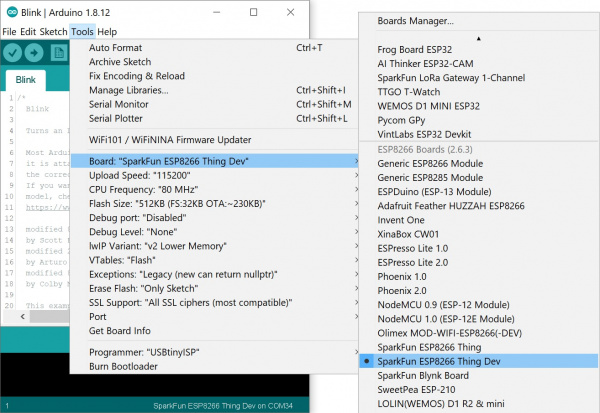The image size is (600, 413).
Task: Click the Arduino logo in title bar
Action: click(12, 12)
